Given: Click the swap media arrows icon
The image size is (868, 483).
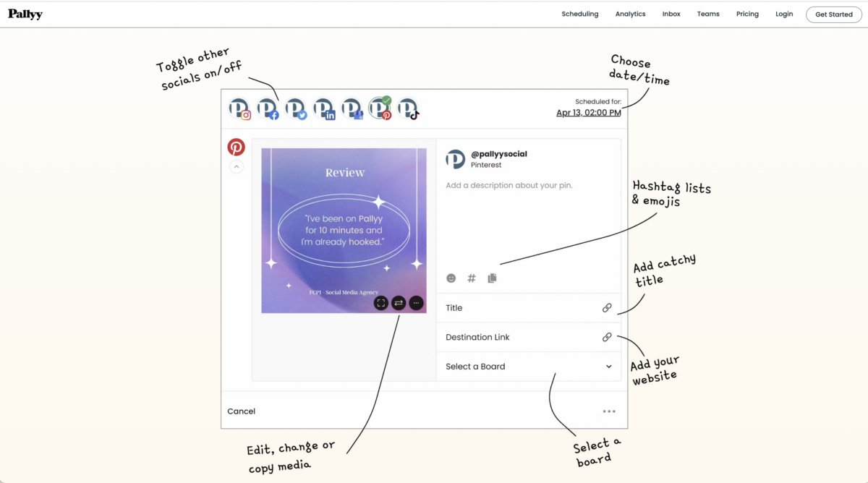Looking at the screenshot, I should click(x=399, y=303).
